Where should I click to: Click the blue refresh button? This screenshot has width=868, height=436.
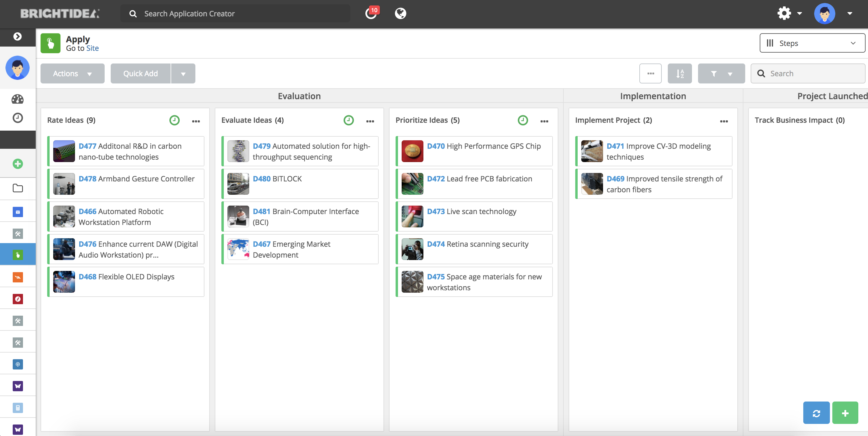[816, 413]
